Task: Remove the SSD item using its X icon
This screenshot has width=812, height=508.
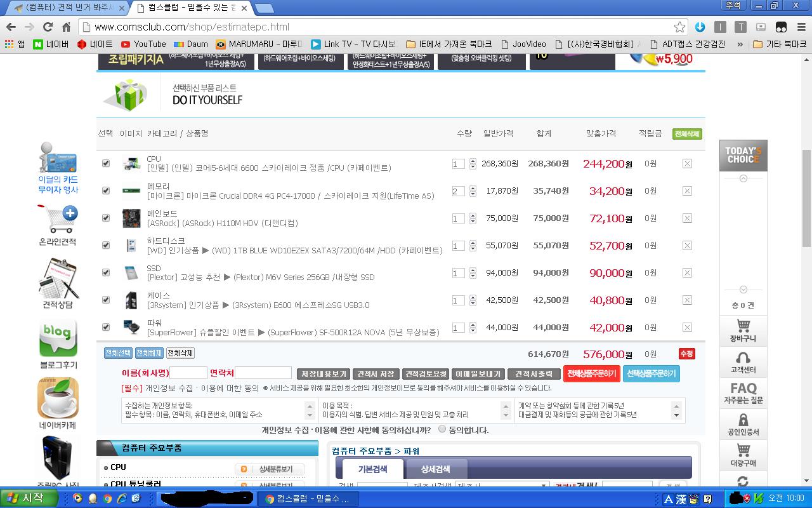Action: click(687, 273)
